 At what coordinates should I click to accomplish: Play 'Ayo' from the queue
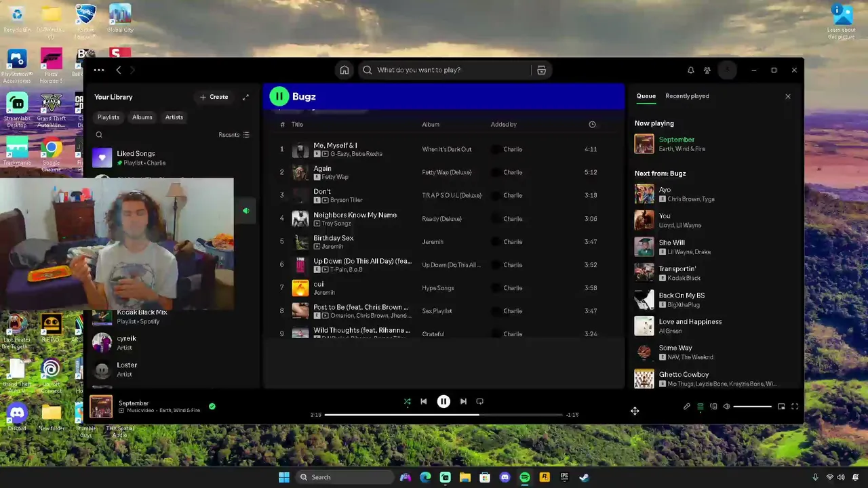[714, 194]
